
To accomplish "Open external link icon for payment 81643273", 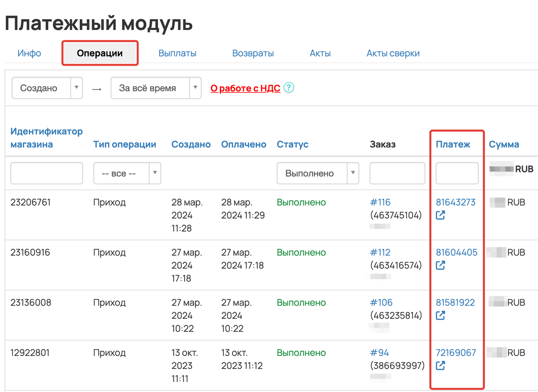I will (x=441, y=215).
